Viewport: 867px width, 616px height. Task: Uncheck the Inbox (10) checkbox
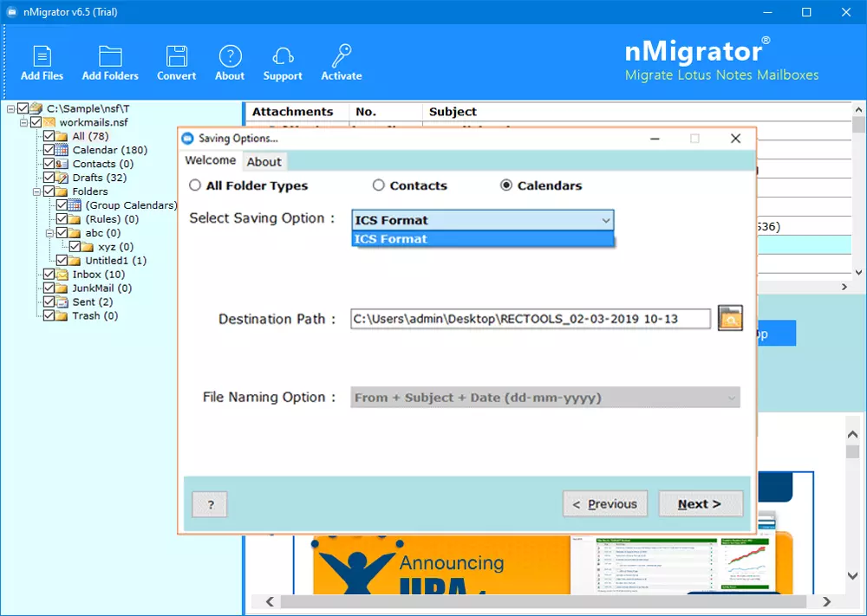pos(49,275)
